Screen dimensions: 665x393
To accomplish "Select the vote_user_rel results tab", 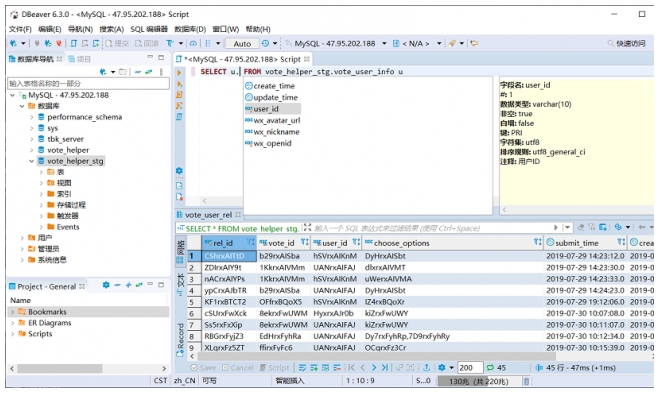I will tap(208, 215).
